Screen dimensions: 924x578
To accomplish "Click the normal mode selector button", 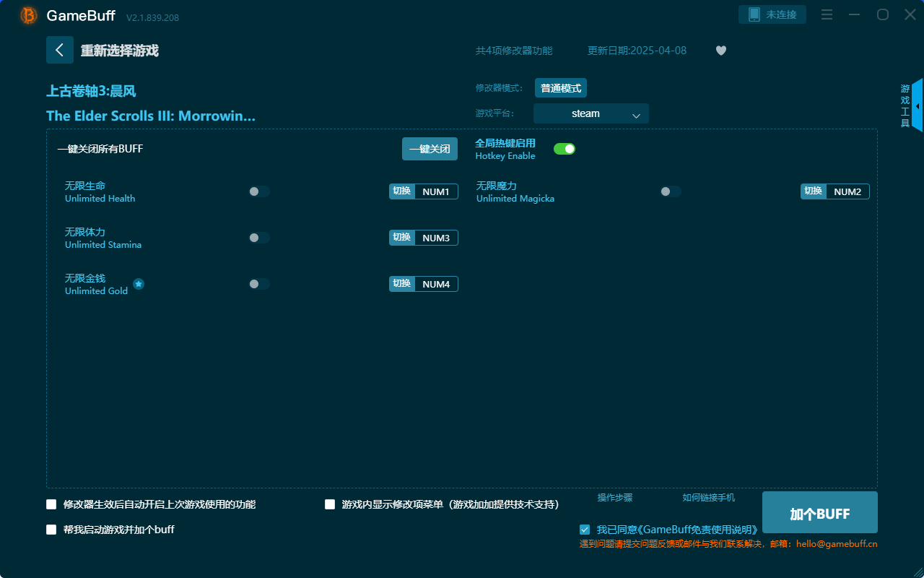I will pyautogui.click(x=560, y=88).
